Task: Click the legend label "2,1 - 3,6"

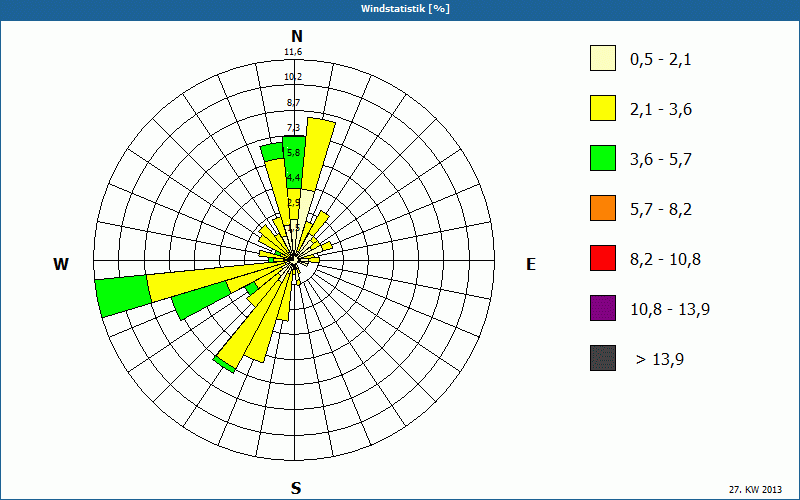Action: (x=661, y=110)
